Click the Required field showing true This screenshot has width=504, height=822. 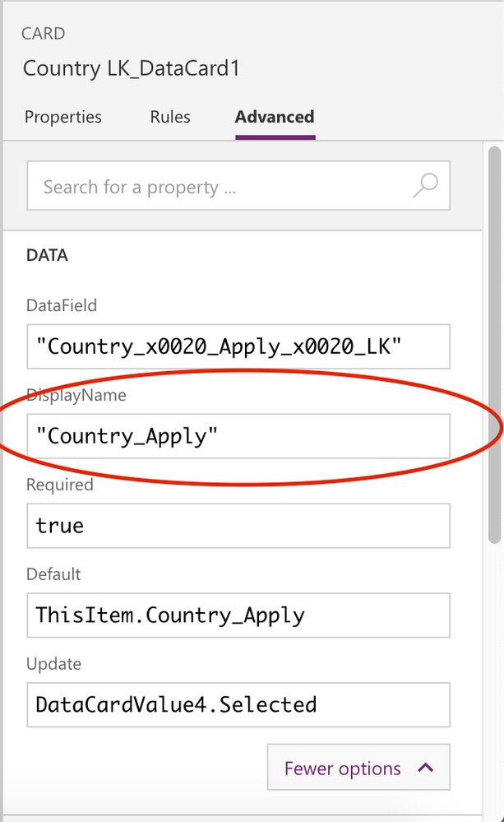[238, 526]
